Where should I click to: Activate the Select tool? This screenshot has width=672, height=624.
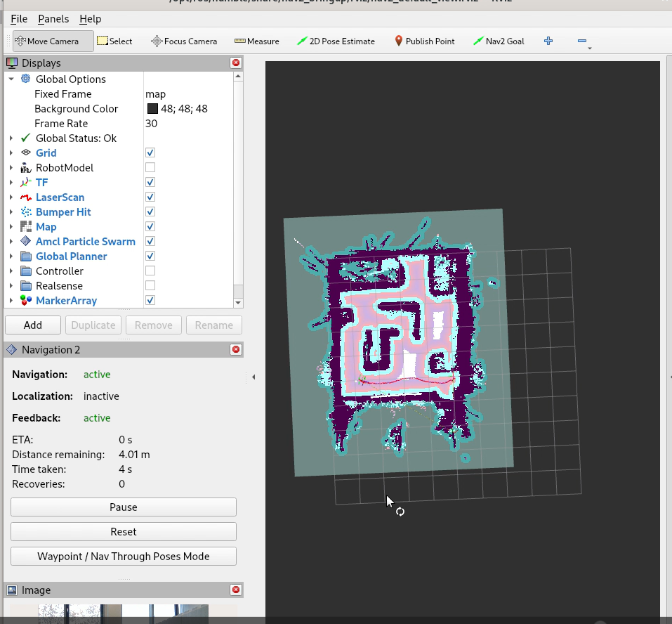tap(114, 41)
